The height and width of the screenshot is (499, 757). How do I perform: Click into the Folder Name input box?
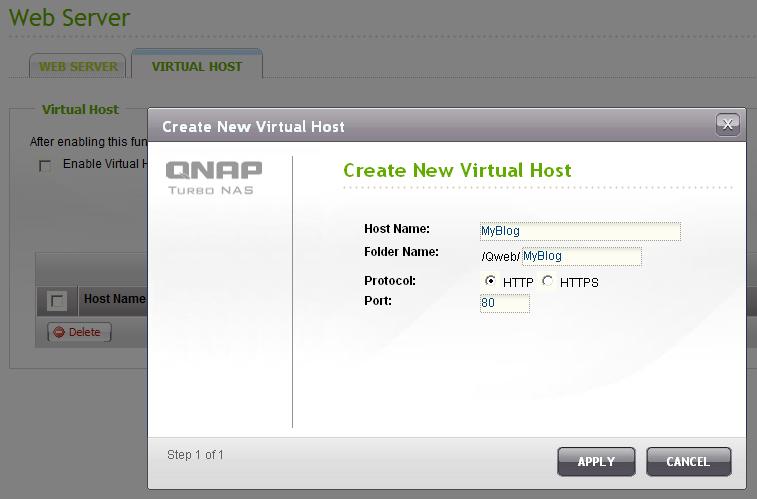tap(581, 257)
